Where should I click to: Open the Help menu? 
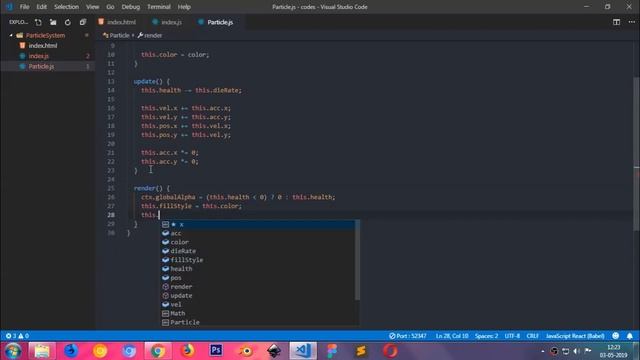pyautogui.click(x=184, y=7)
